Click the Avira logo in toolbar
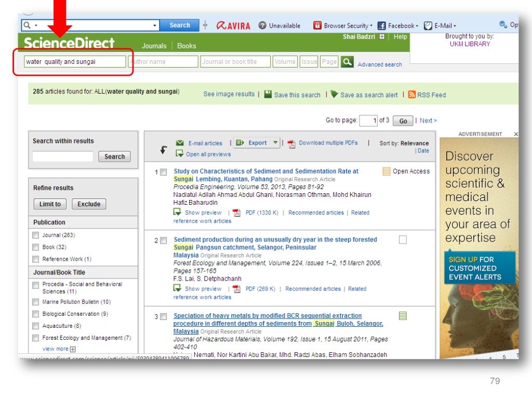This screenshot has height=399, width=532. click(233, 25)
